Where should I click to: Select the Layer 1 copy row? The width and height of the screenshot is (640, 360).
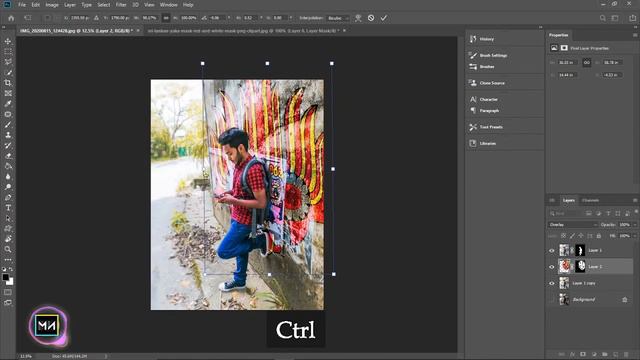[x=589, y=283]
